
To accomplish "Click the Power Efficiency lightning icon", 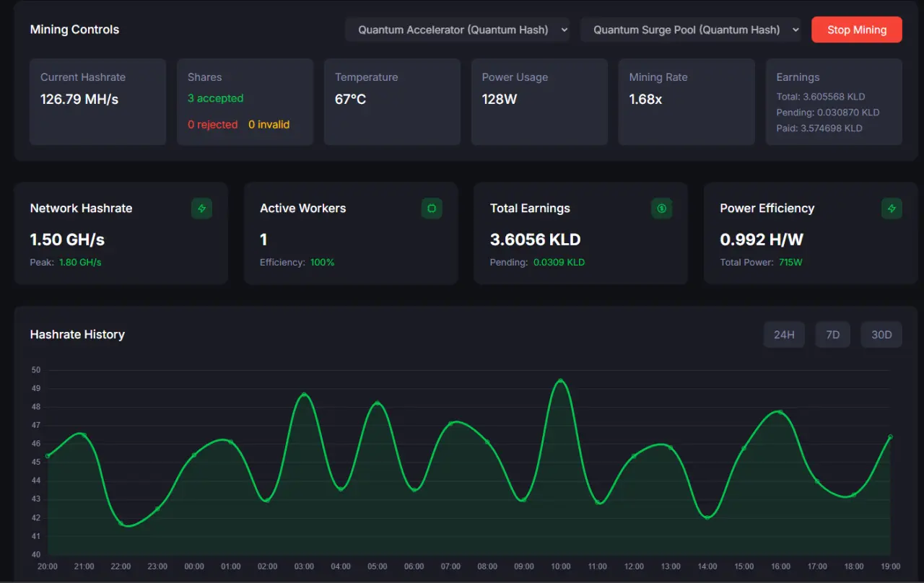I will 892,209.
